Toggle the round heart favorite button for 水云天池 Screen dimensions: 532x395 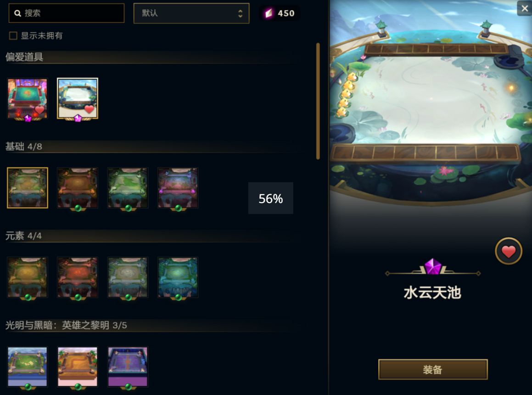pyautogui.click(x=508, y=251)
